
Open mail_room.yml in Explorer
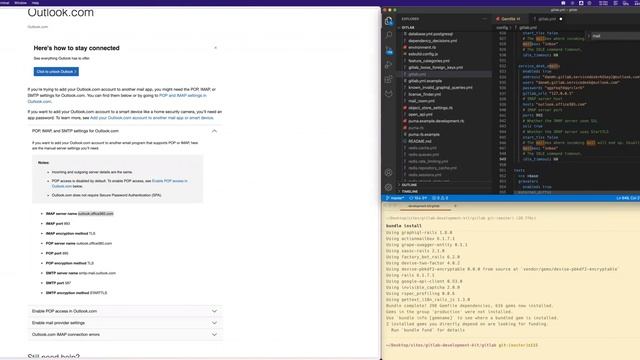pyautogui.click(x=421, y=101)
